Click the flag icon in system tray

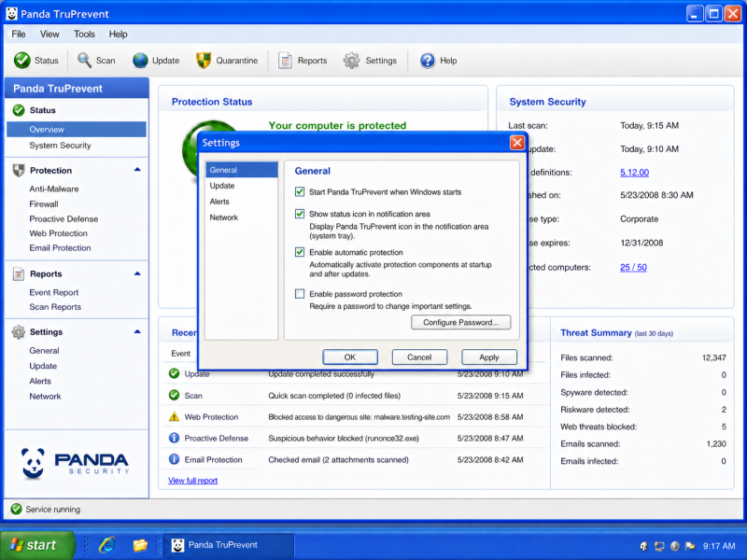click(690, 546)
